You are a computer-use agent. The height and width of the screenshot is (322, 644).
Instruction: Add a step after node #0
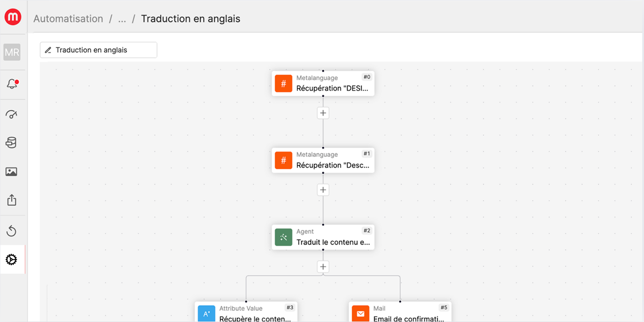(x=323, y=113)
